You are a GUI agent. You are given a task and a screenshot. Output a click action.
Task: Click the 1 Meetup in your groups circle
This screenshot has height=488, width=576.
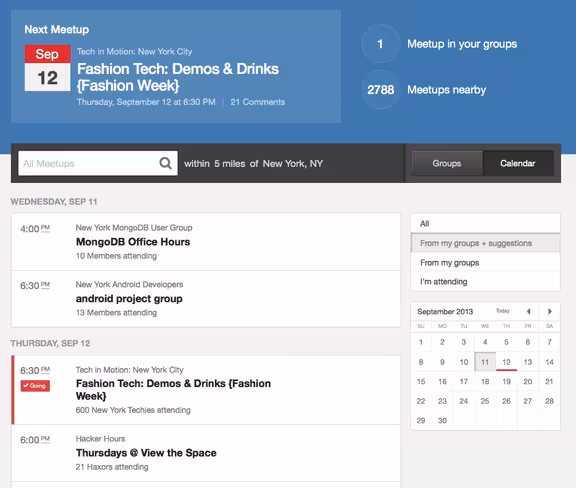click(381, 44)
